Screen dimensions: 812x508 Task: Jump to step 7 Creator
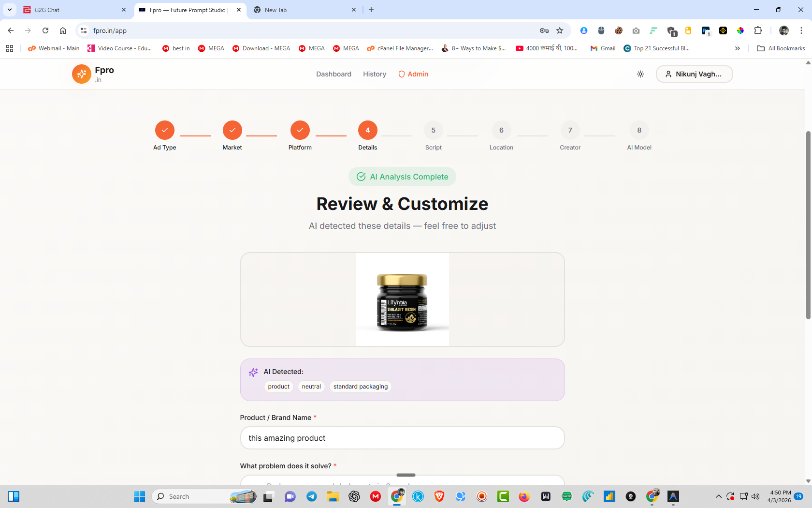click(x=570, y=130)
